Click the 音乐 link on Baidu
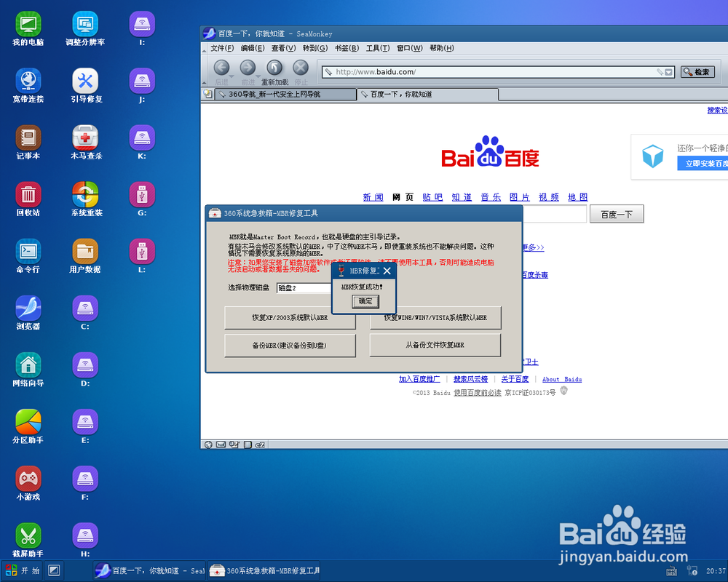 [x=491, y=197]
